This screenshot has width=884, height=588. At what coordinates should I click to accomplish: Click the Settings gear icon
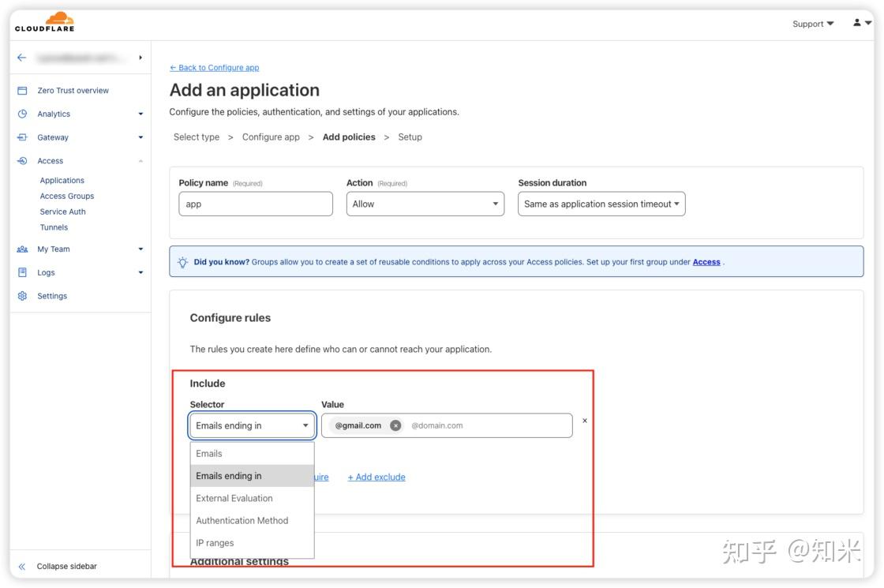click(x=22, y=296)
